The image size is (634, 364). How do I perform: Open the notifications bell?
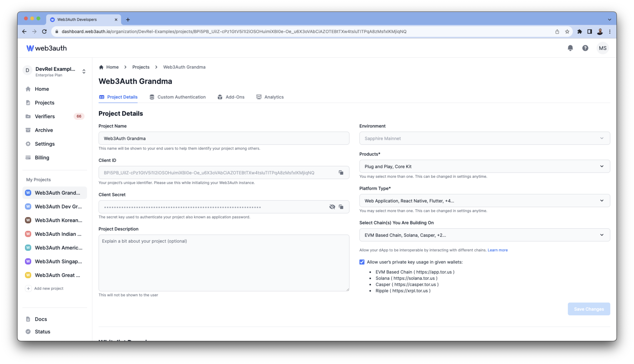(x=570, y=48)
